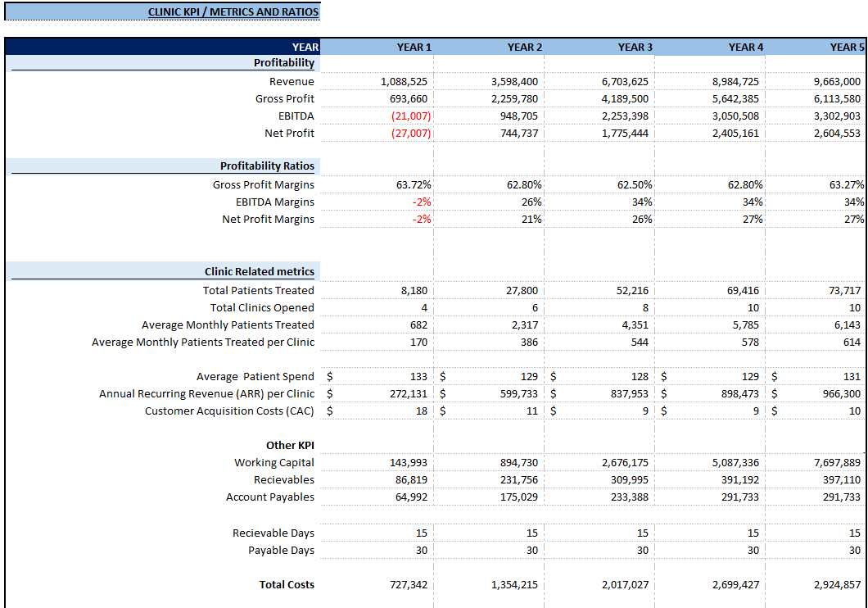Select the CLINIC KPI / METRICS AND RATIOS title

(233, 11)
